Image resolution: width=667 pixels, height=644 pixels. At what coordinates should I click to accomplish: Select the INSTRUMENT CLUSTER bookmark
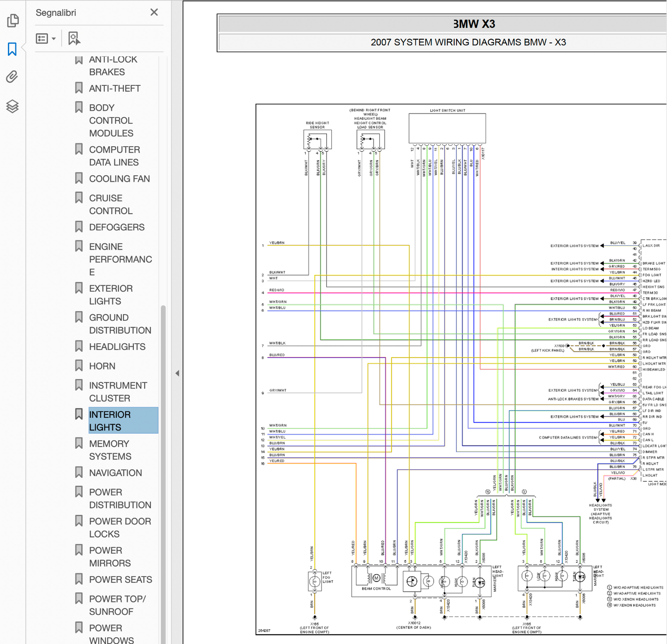pos(118,391)
